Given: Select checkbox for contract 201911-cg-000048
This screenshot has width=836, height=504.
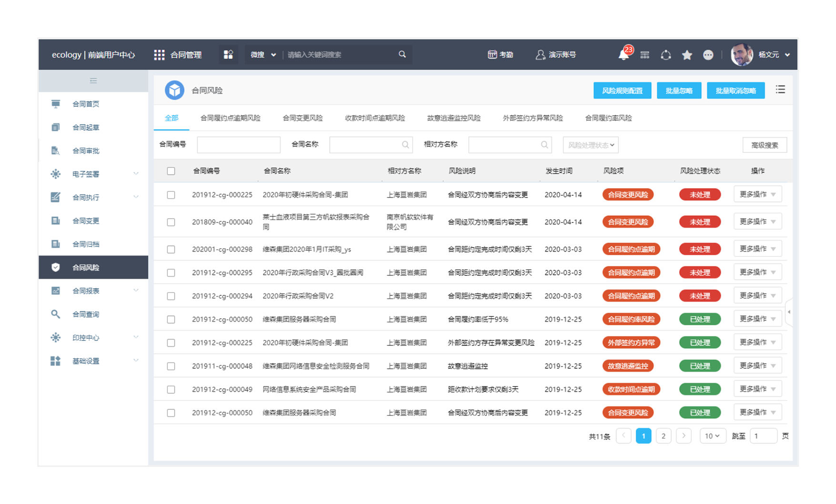Looking at the screenshot, I should pyautogui.click(x=171, y=366).
